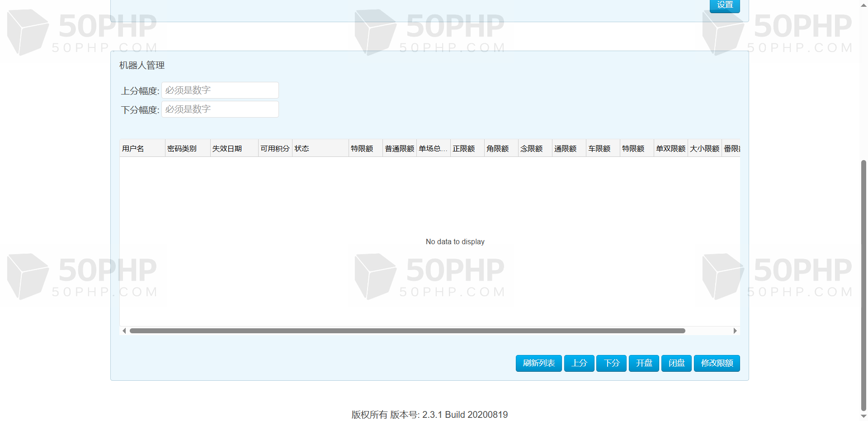Click the page scrollbar down arrow

pos(863,416)
